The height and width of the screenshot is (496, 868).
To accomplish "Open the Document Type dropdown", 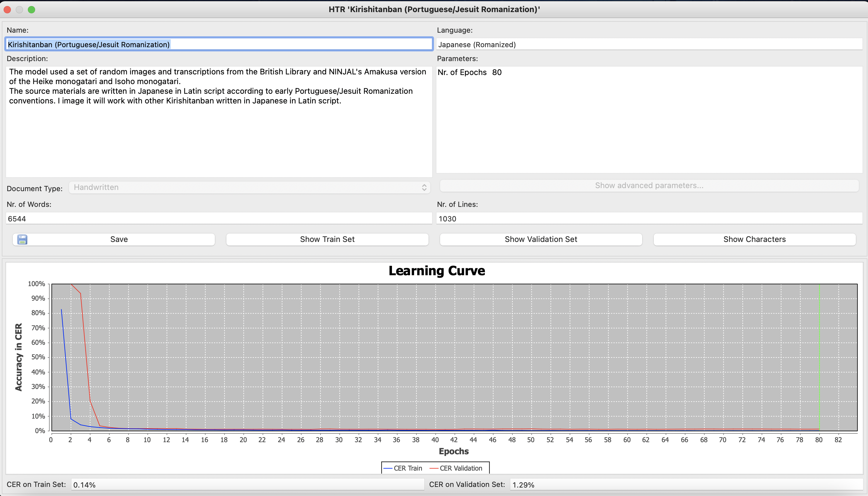I will coord(249,188).
